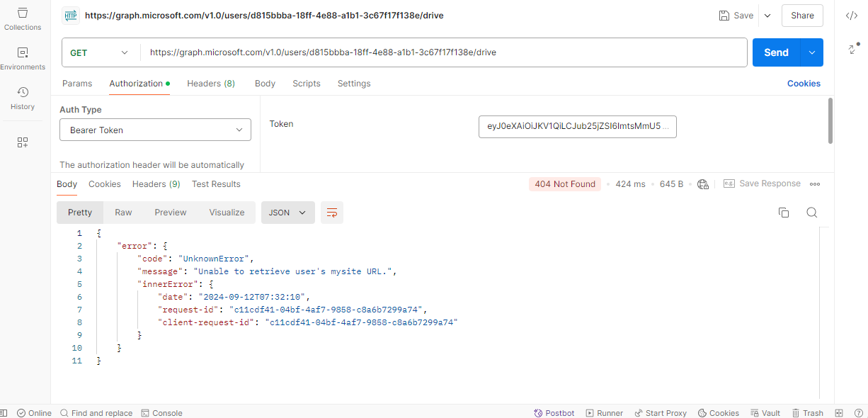Click the Share button
Viewport: 868px width, 418px height.
[802, 16]
